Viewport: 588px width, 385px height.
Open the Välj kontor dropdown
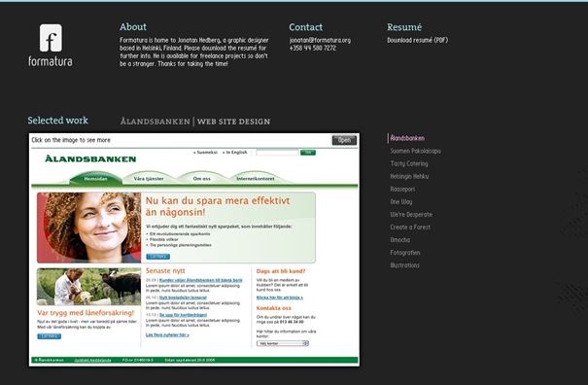tap(283, 343)
